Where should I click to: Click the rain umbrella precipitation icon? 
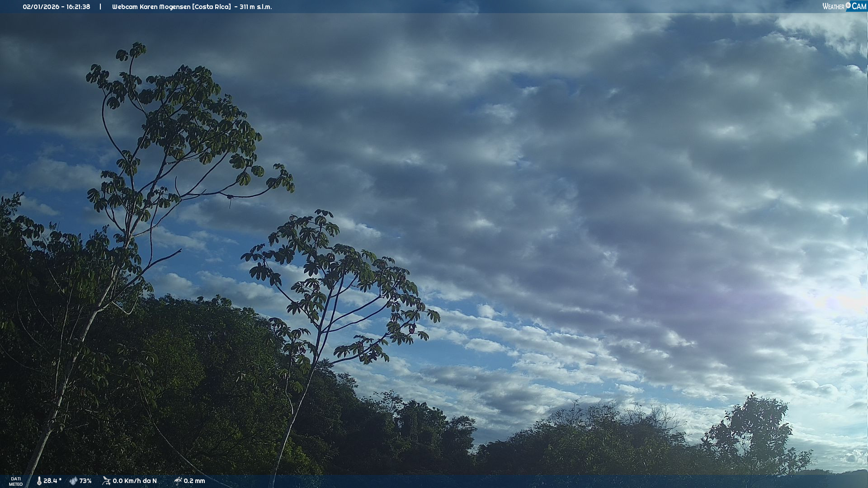coord(178,481)
